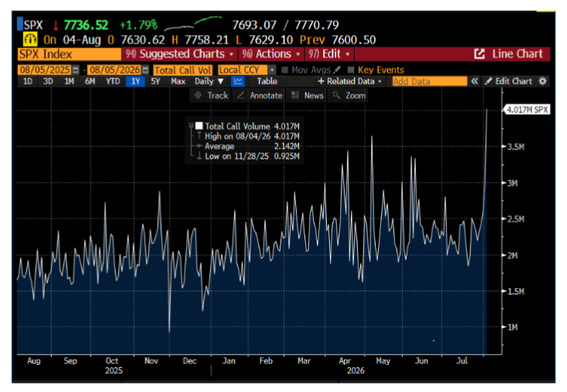
Task: Click the Annotate button
Action: [x=259, y=95]
